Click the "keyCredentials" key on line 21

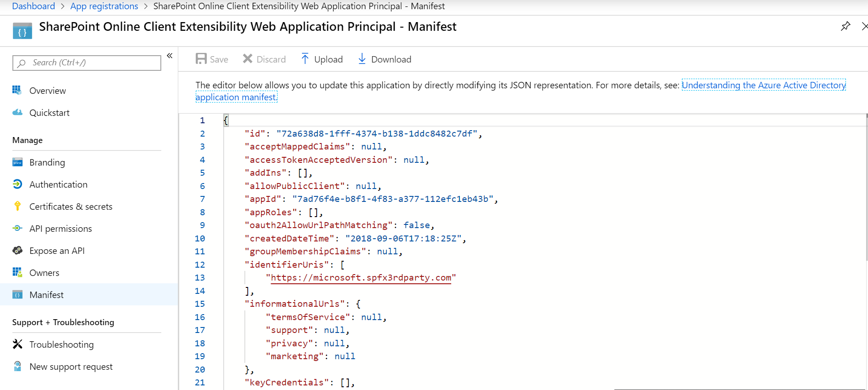point(287,383)
